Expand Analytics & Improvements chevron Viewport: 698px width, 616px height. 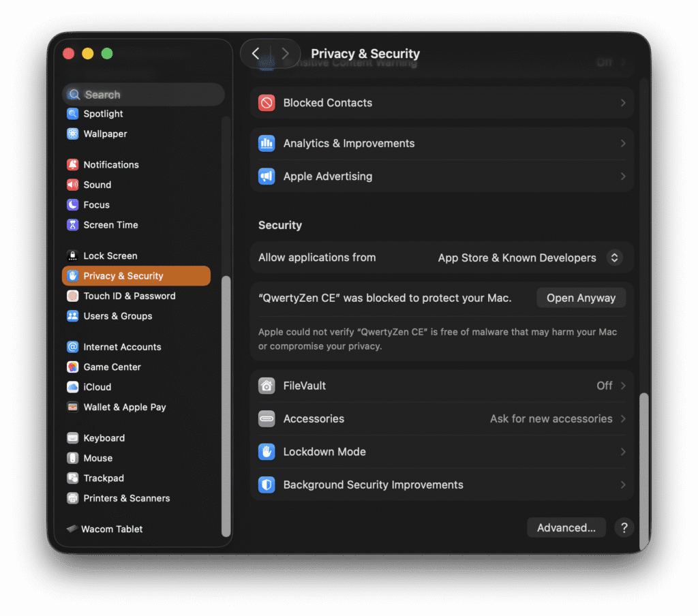point(622,144)
